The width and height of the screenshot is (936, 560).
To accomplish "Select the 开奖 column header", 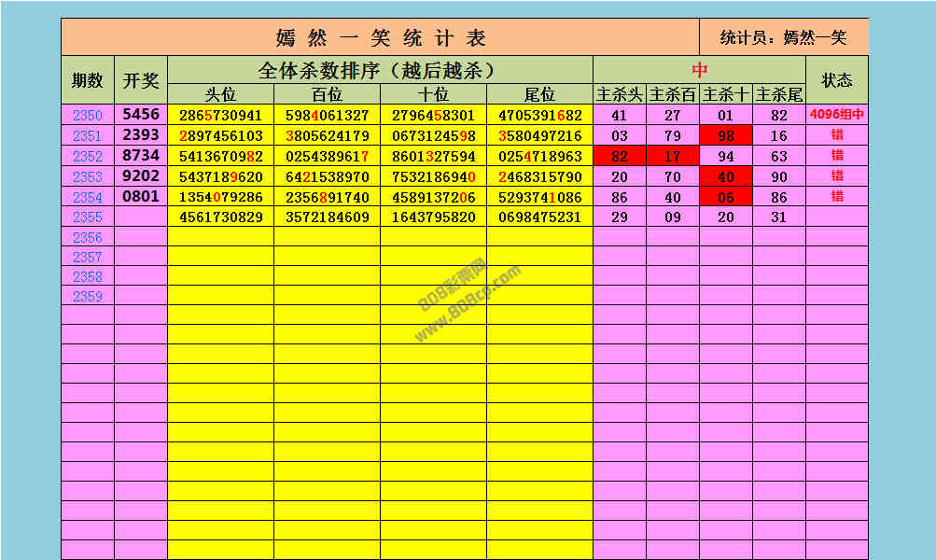I will click(141, 80).
